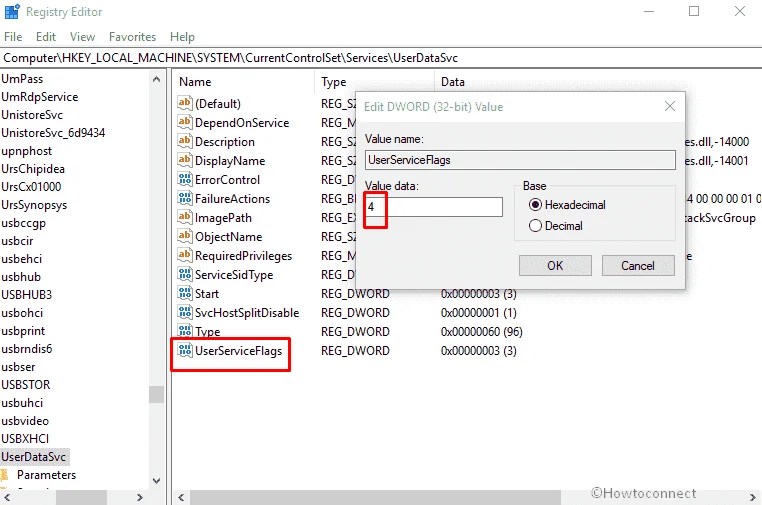Select the UnistoreSvc key in tree
The width and height of the screenshot is (762, 505).
pyautogui.click(x=32, y=115)
